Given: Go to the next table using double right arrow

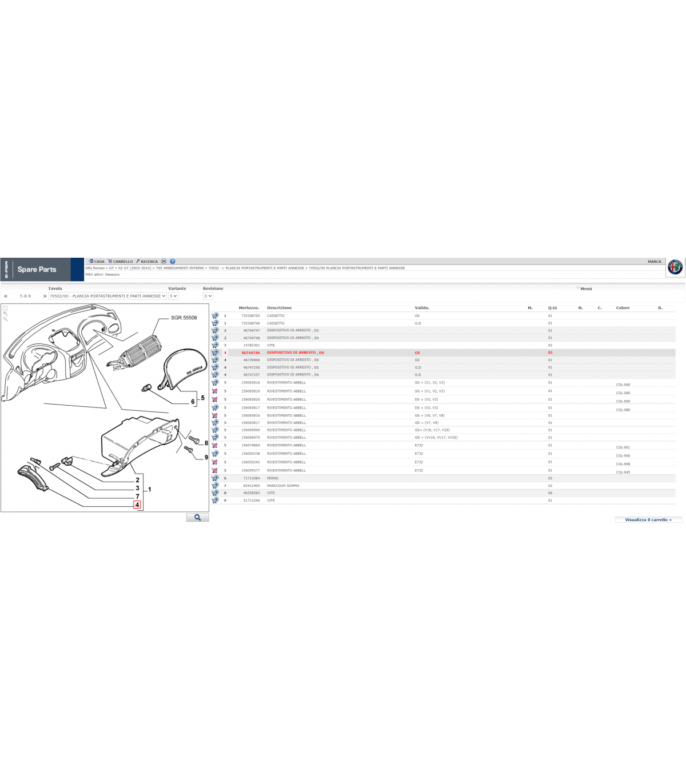Looking at the screenshot, I should click(45, 296).
